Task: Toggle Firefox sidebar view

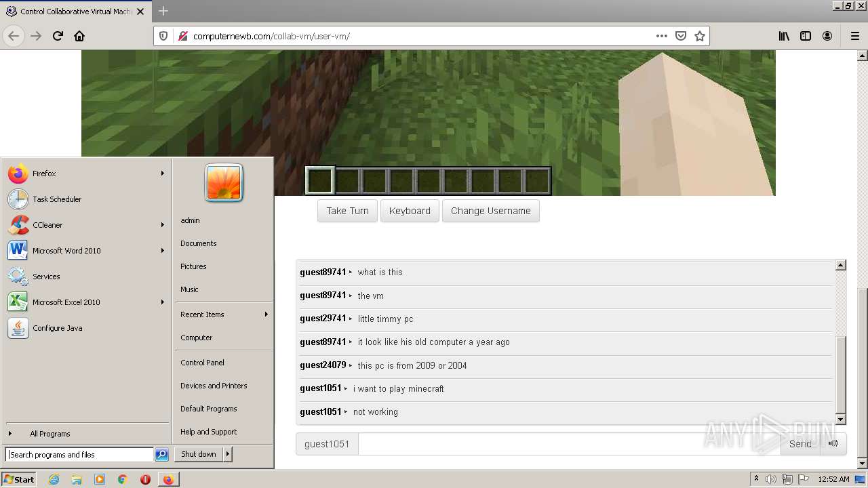Action: coord(806,36)
